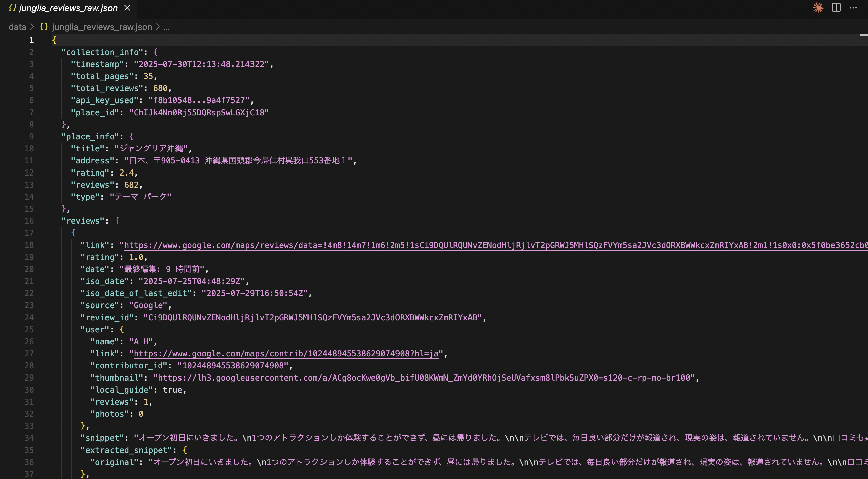The image size is (868, 479).
Task: Open the googleusercontent thumbnail link
Action: 424,378
